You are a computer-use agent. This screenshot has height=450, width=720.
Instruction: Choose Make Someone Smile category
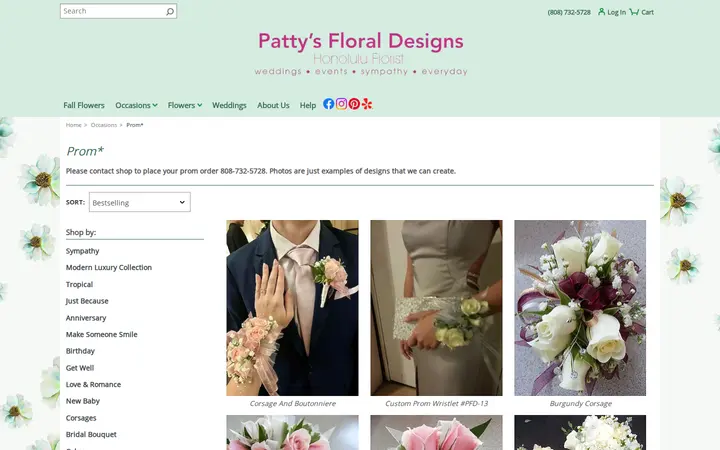101,334
